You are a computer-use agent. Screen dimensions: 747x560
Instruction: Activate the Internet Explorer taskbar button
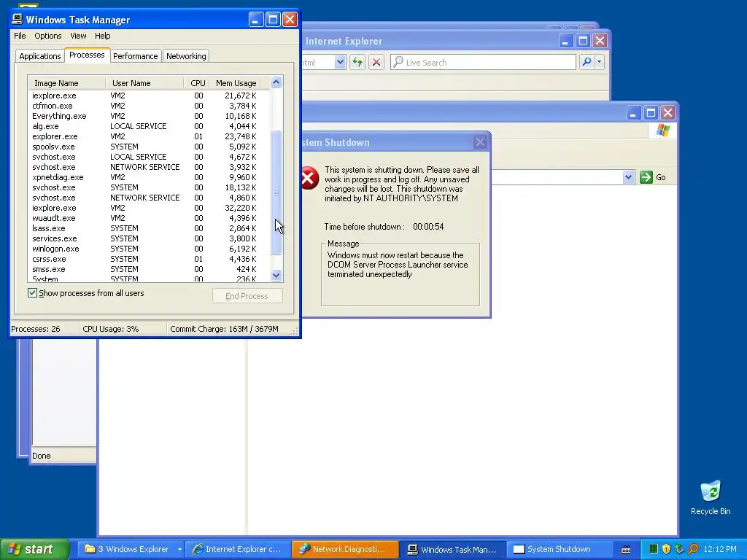coord(237,550)
